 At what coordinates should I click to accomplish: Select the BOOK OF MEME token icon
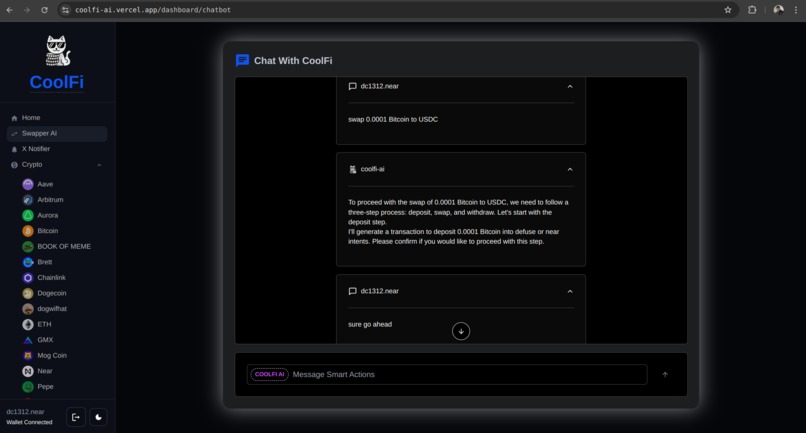point(28,246)
